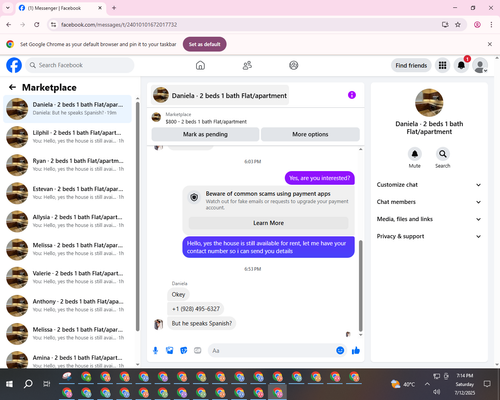This screenshot has width=500, height=400.
Task: Click Learn More about payment scams
Action: 268,223
